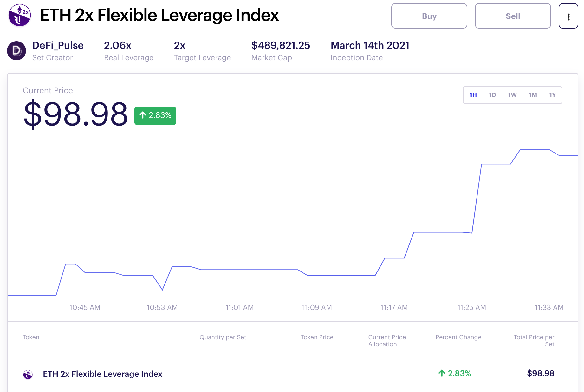Viewport: 584px width, 392px height.
Task: Open the three-dot more options menu
Action: (568, 16)
